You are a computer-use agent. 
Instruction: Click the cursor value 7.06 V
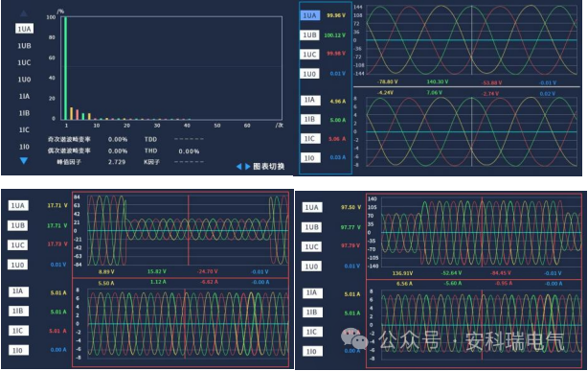(x=435, y=92)
